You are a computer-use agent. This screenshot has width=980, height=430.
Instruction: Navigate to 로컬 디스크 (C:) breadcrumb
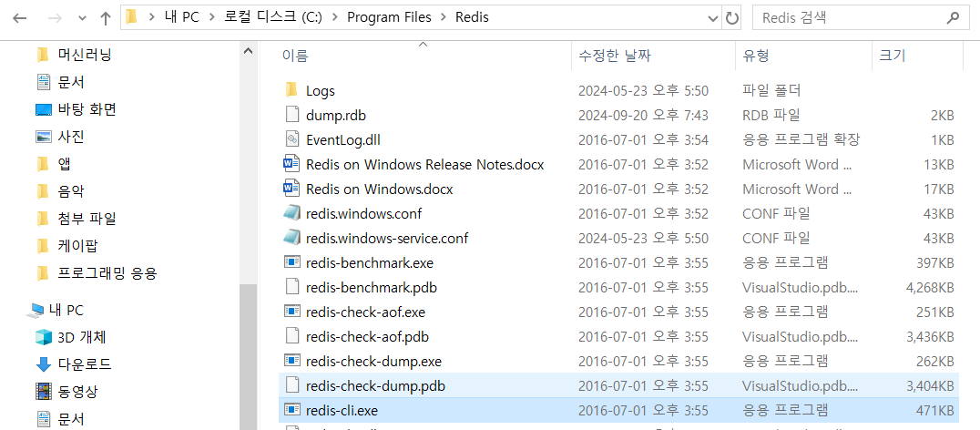(273, 17)
